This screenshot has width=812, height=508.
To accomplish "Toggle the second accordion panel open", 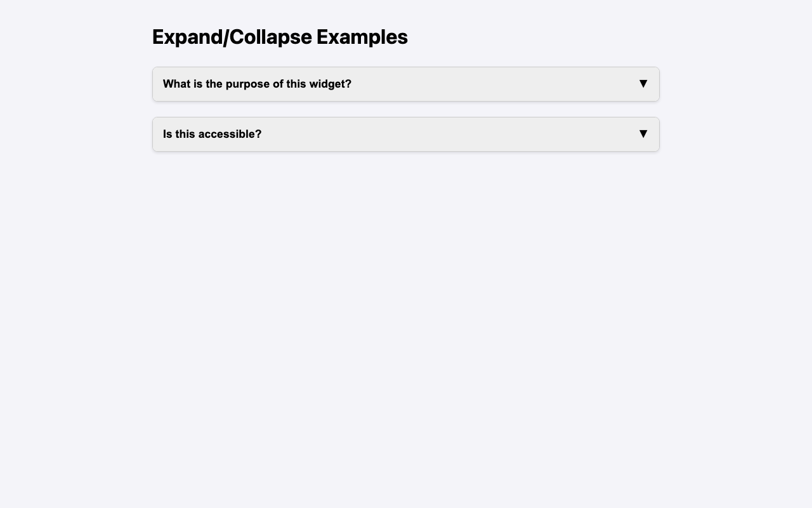I will [405, 134].
